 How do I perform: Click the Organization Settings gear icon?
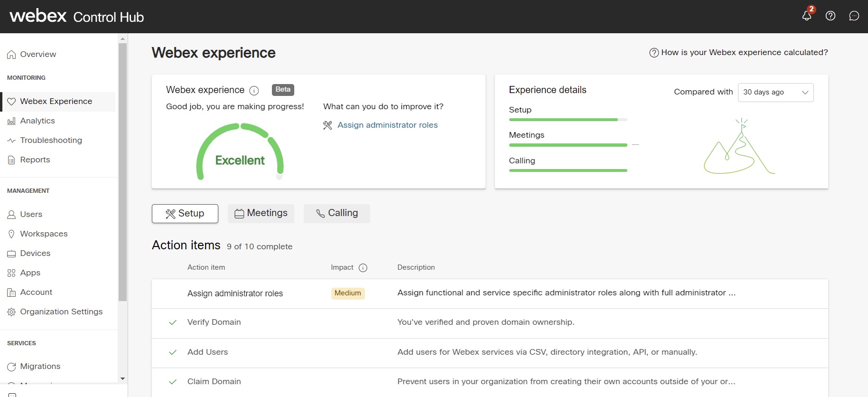11,312
